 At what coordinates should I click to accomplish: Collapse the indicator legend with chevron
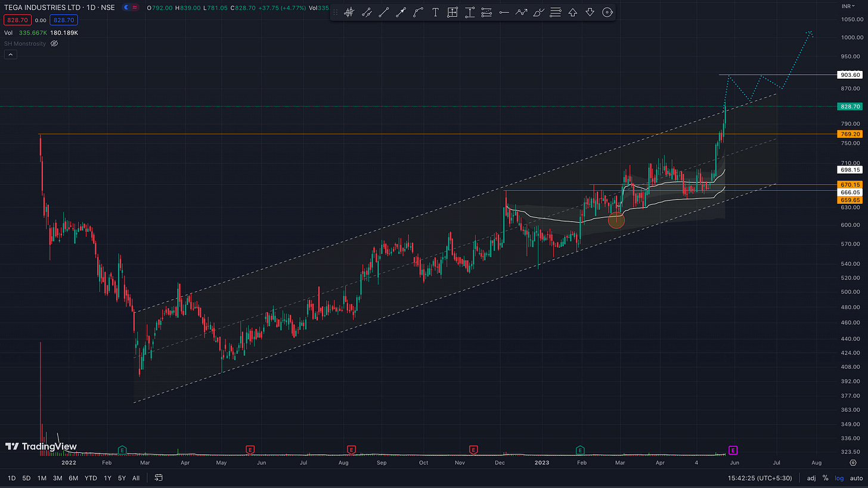point(10,54)
